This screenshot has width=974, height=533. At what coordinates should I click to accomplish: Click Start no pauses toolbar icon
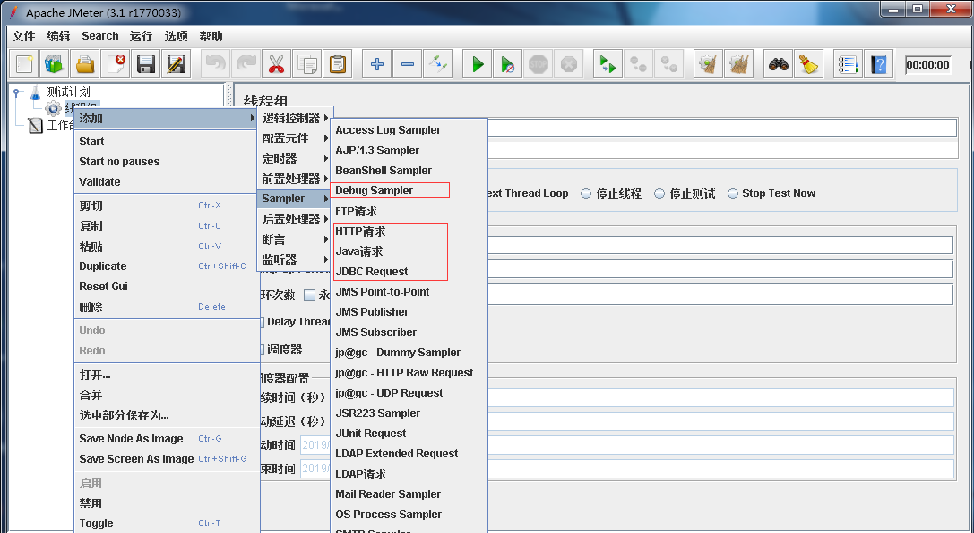click(x=507, y=64)
